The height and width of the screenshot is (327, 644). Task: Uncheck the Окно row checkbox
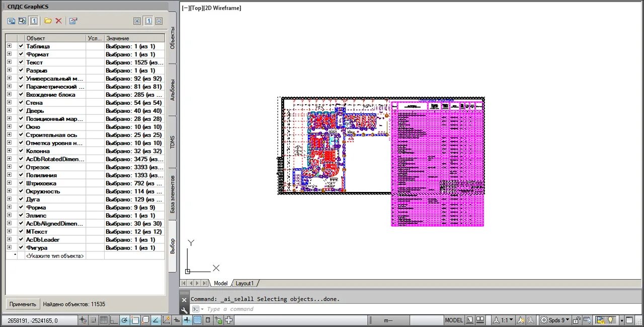coord(21,127)
